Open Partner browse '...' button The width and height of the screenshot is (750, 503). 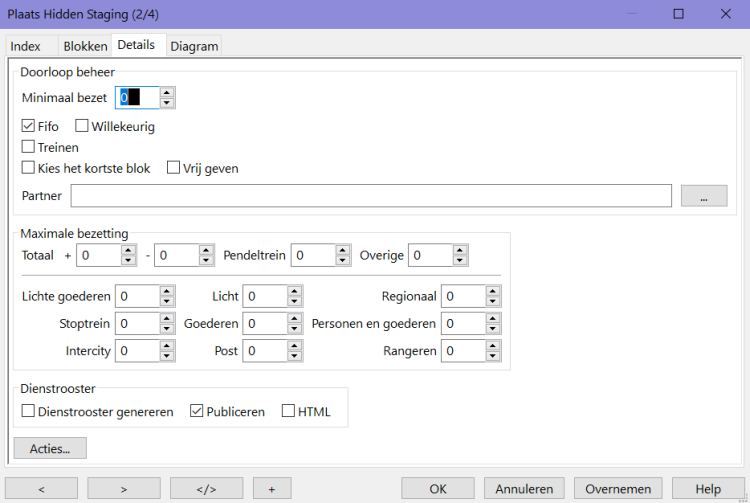[703, 196]
